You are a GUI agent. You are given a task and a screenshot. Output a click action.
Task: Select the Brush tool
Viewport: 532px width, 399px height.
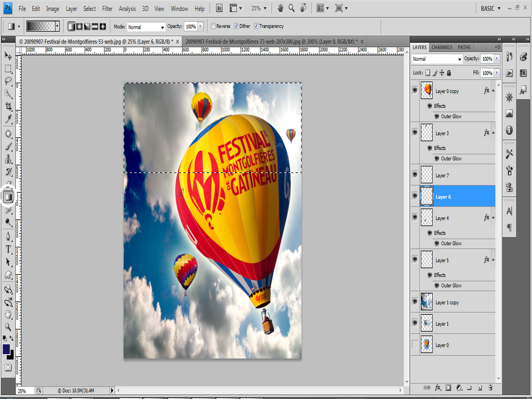[8, 147]
